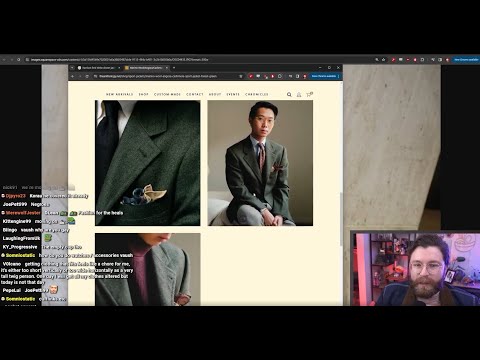Image resolution: width=480 pixels, height=360 pixels.
Task: View site info icon in inner address bar
Action: (95, 76)
